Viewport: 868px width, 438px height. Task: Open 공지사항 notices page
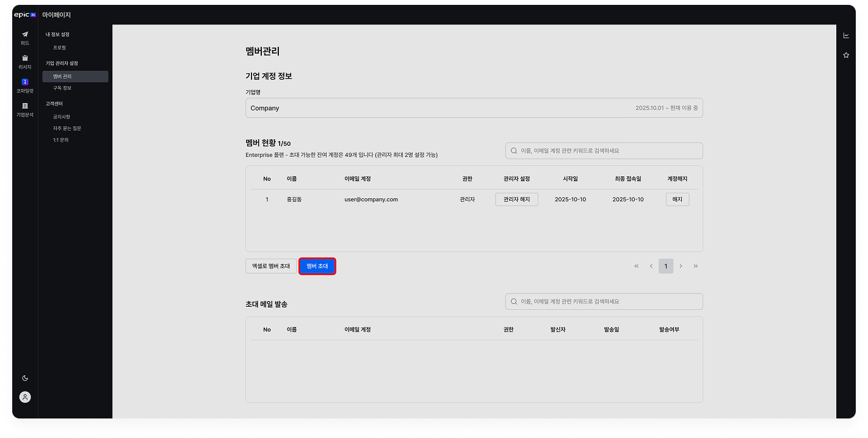[x=61, y=117]
